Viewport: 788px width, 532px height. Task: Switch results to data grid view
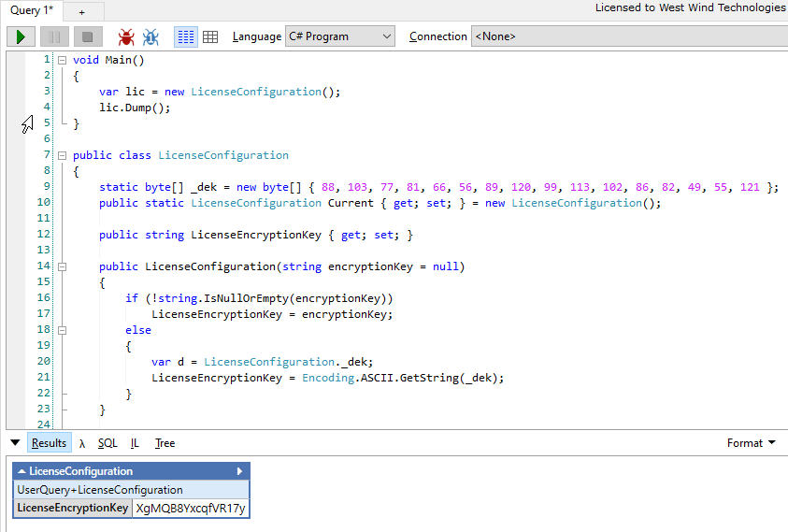(210, 36)
